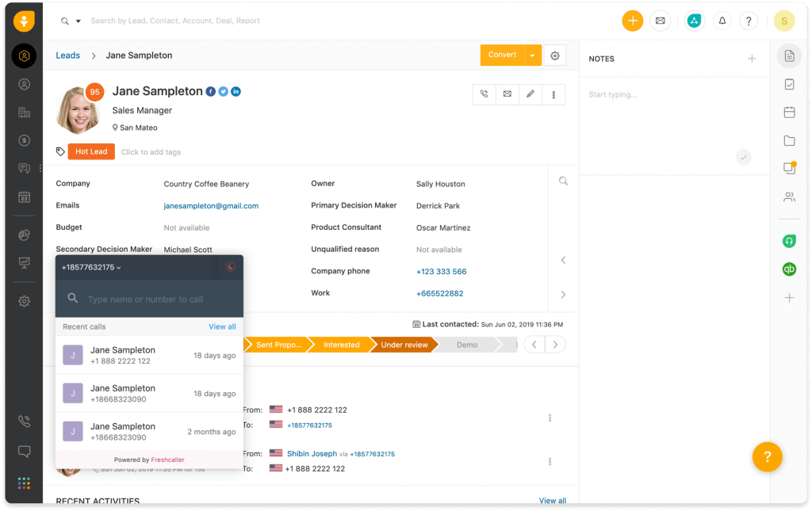The height and width of the screenshot is (511, 812).
Task: Open the Leads breadcrumb link
Action: [67, 55]
